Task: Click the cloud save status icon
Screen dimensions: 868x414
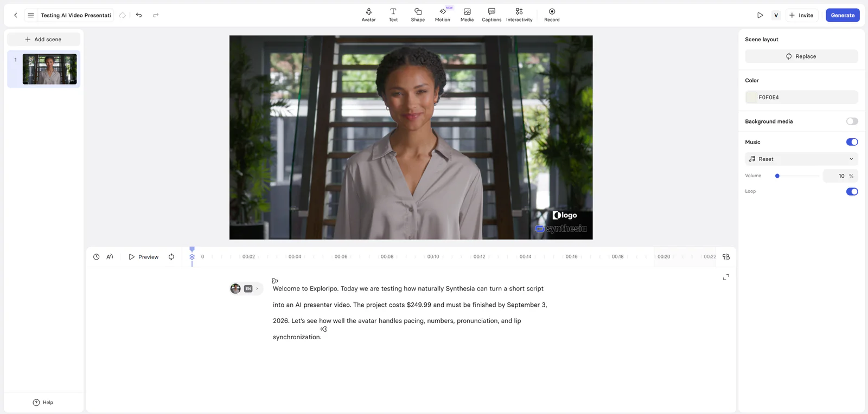Action: coord(123,15)
